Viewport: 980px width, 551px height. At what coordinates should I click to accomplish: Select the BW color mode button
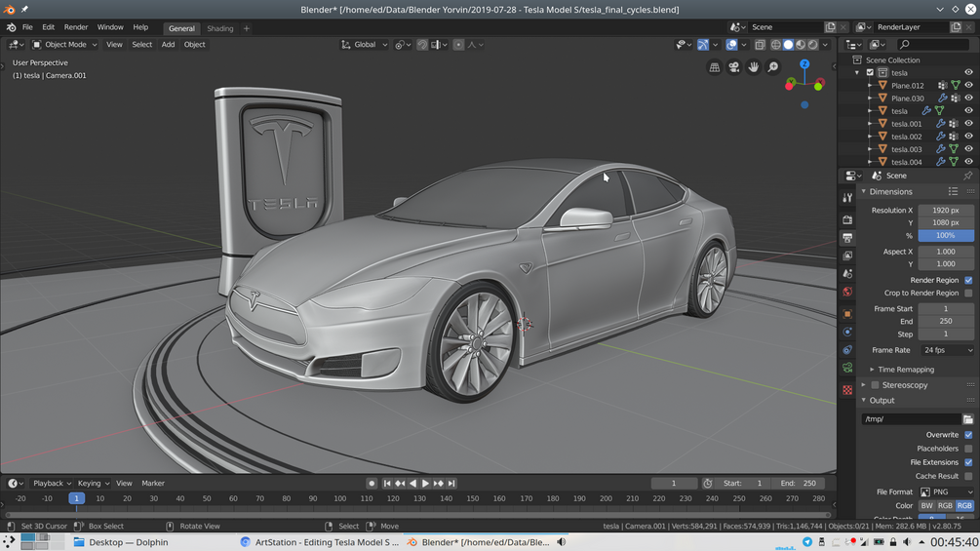click(926, 506)
